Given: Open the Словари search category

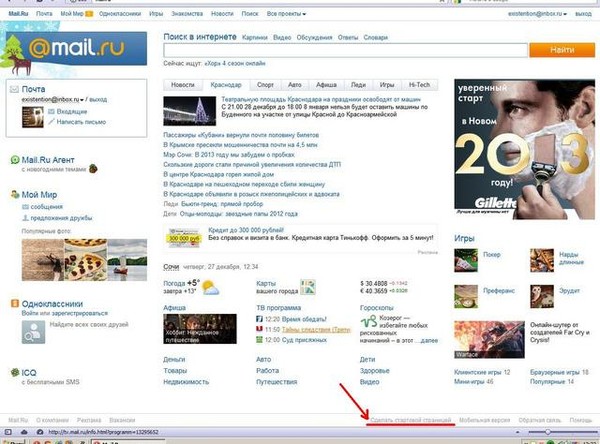Looking at the screenshot, I should click(375, 38).
